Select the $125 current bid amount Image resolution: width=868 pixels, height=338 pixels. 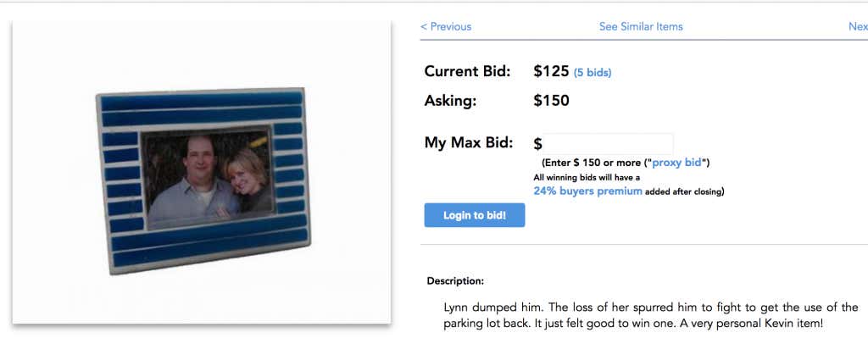(x=551, y=71)
